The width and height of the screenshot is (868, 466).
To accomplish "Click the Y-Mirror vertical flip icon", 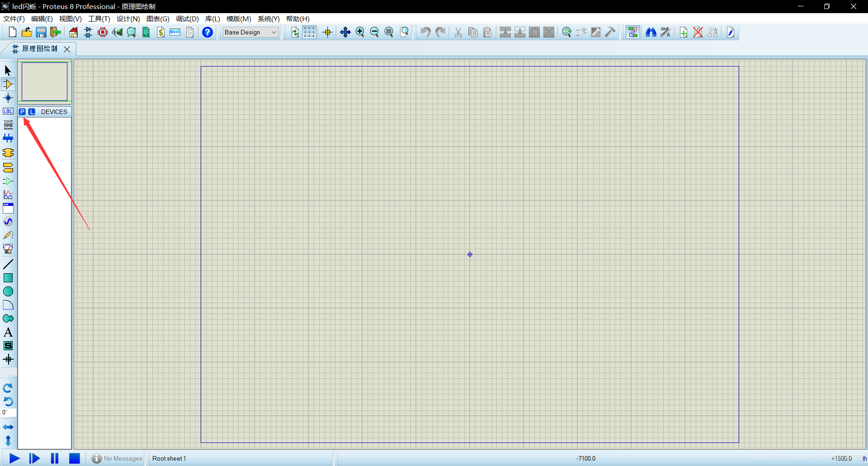I will tap(8, 440).
